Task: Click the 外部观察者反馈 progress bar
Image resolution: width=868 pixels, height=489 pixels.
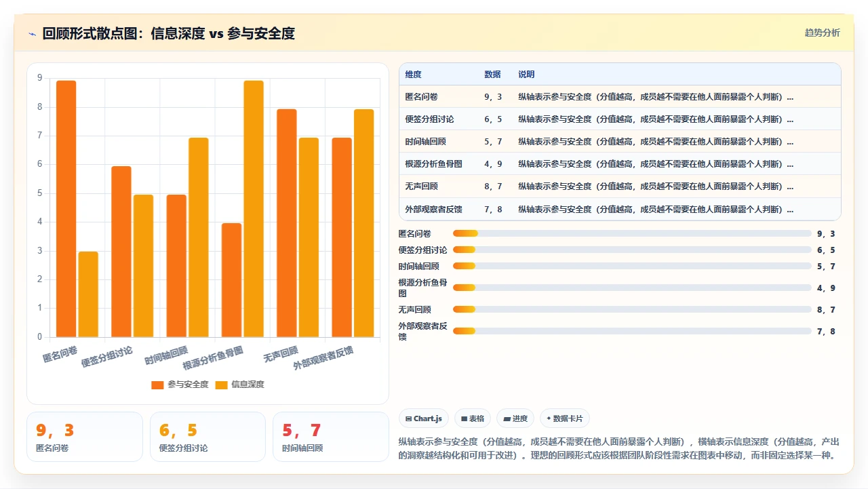Action: tap(632, 331)
